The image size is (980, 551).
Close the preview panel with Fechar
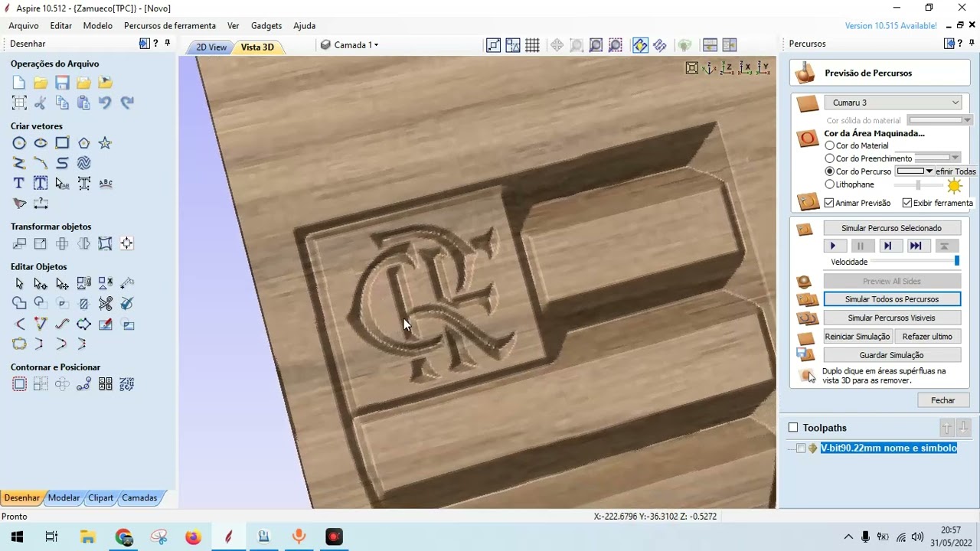(x=943, y=400)
